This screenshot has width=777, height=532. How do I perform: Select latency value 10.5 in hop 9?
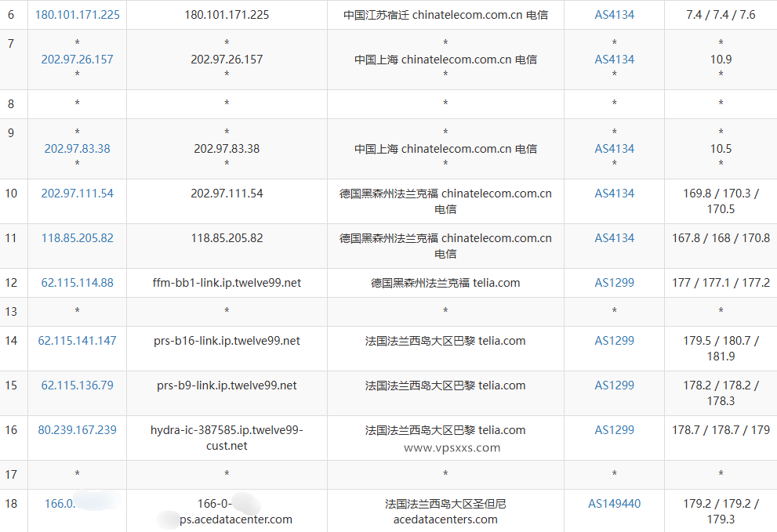click(x=721, y=149)
